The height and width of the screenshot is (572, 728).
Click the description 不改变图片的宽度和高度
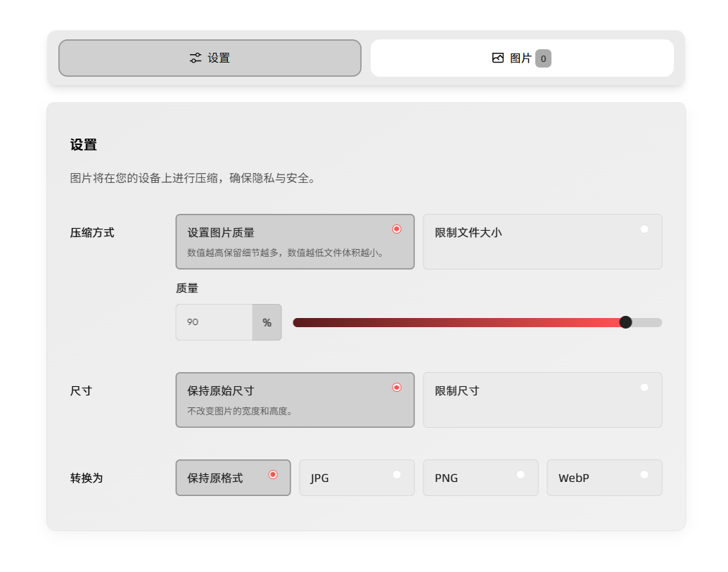pos(240,411)
